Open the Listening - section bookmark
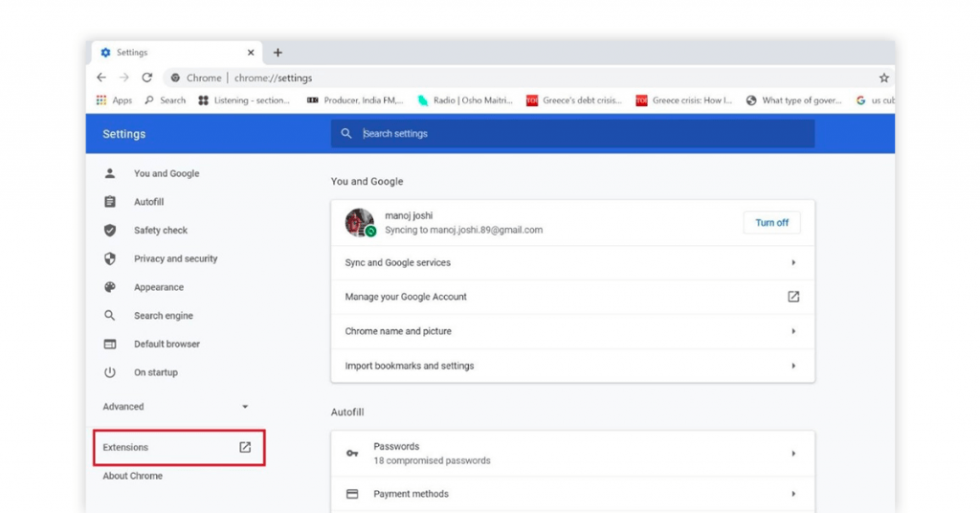 pyautogui.click(x=244, y=100)
